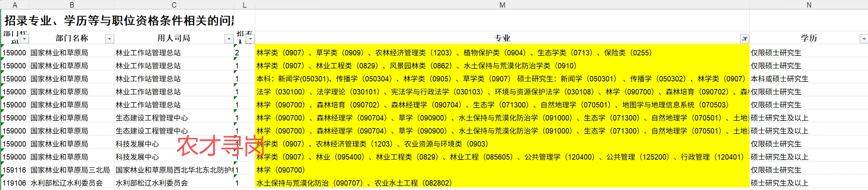Viewport: 868px width, 190px height.
Task: Select major cell starting 林学类（0907）、草学类（0909）
Action: point(502,52)
